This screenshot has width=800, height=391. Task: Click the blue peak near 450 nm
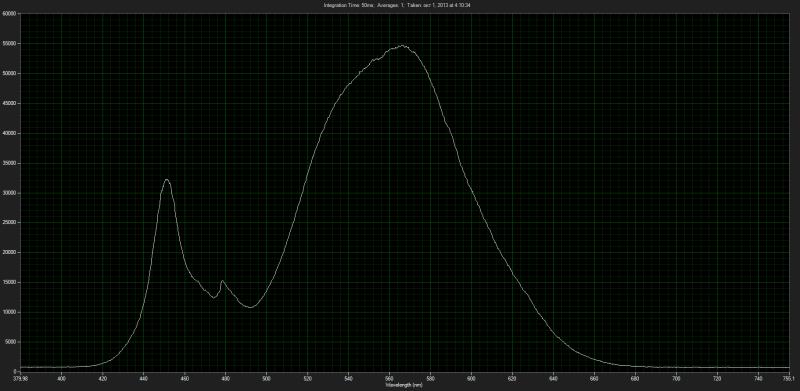(166, 180)
